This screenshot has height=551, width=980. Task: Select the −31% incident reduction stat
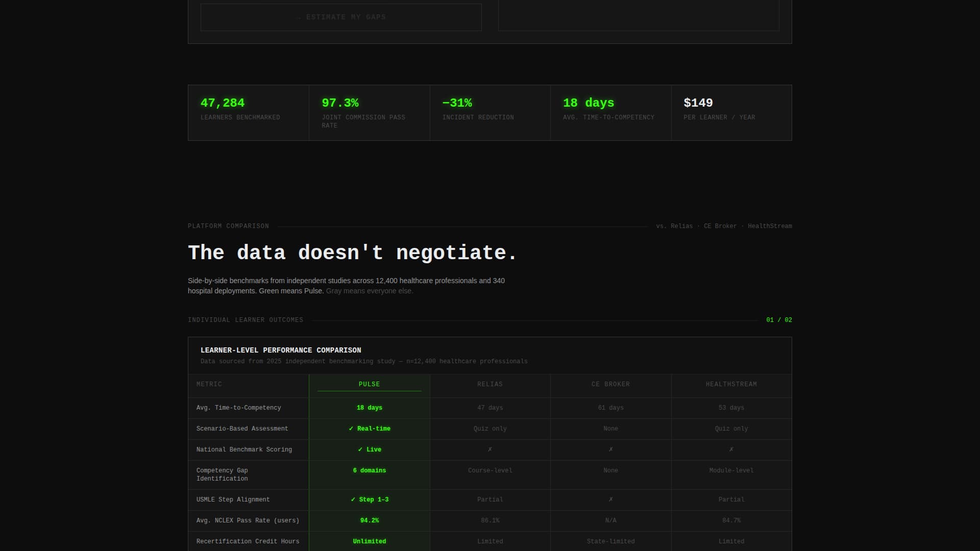tap(490, 113)
